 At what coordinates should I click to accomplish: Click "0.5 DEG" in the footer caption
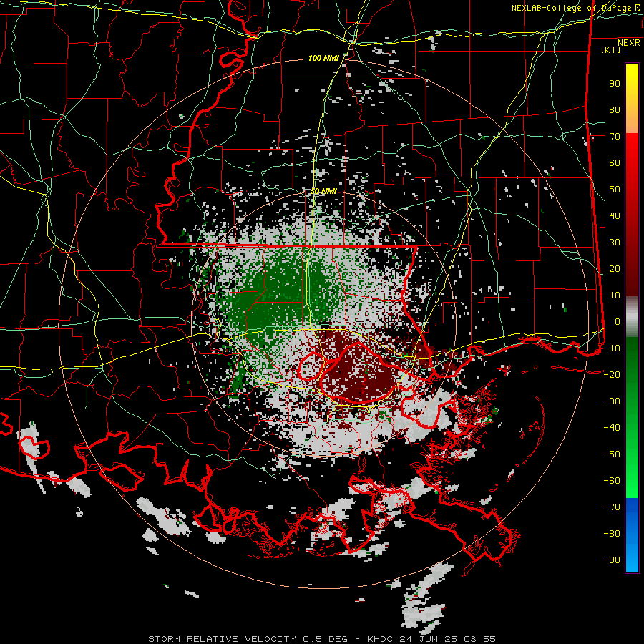325,639
